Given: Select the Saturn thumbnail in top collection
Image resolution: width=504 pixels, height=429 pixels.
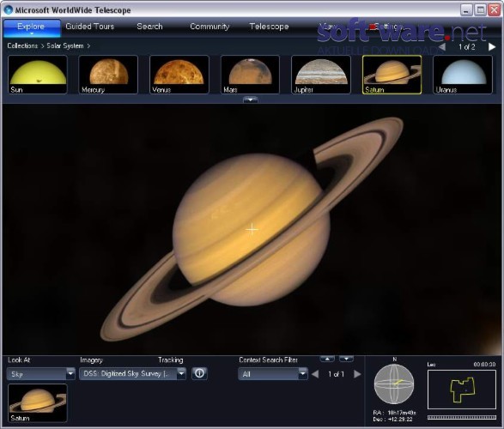Looking at the screenshot, I should pos(392,75).
